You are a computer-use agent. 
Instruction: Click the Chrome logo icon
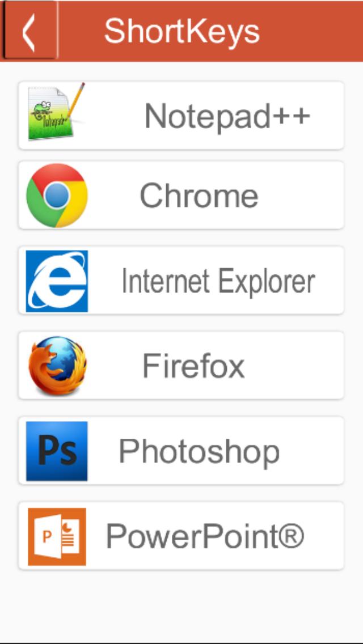click(x=57, y=196)
